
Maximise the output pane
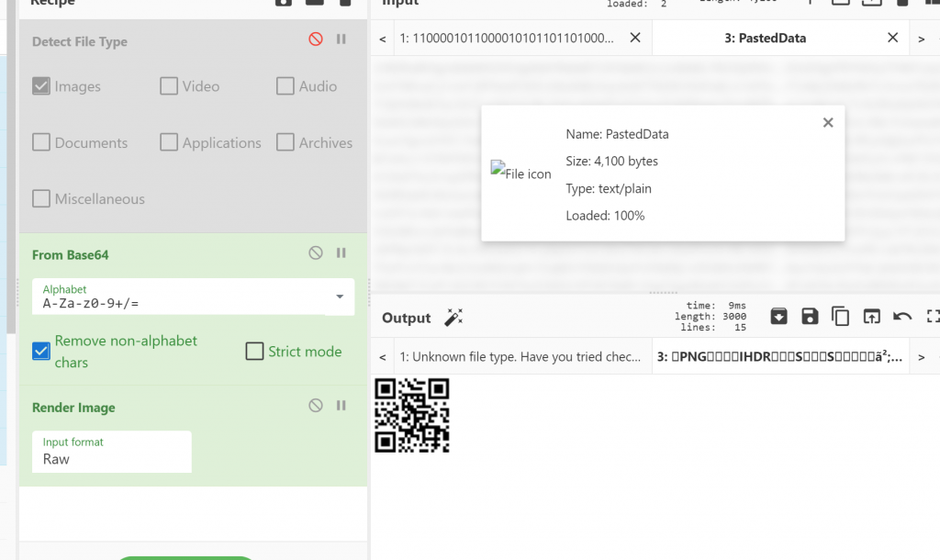click(x=933, y=316)
